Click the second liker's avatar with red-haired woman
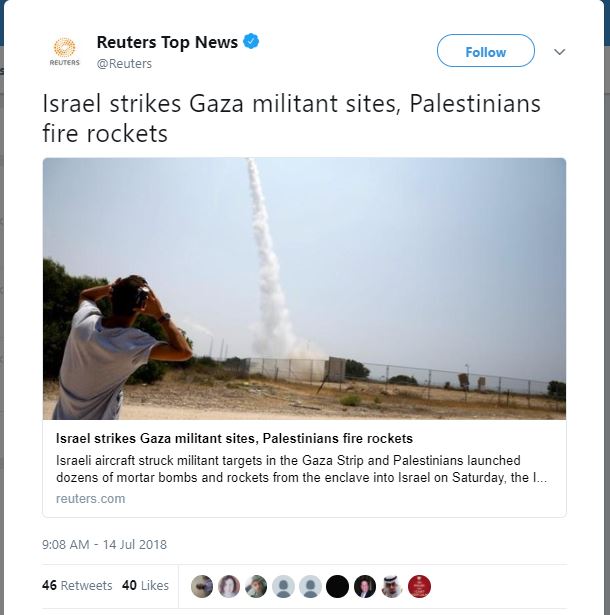 [x=229, y=586]
